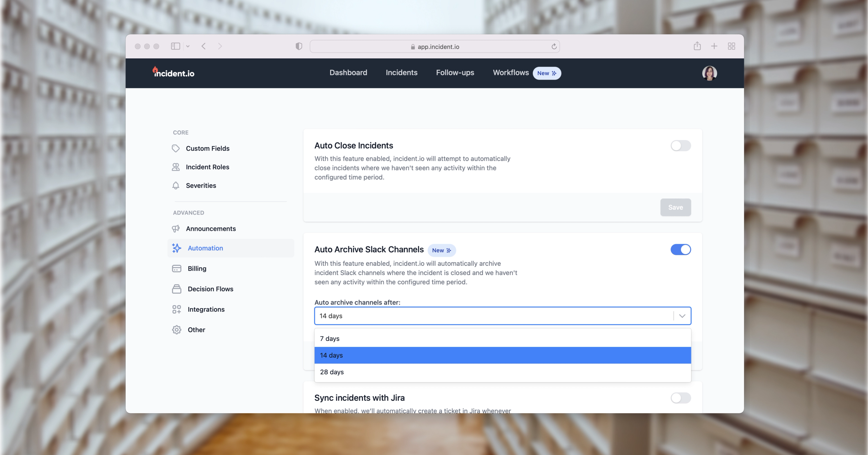Click the Billing card icon

[x=177, y=268]
